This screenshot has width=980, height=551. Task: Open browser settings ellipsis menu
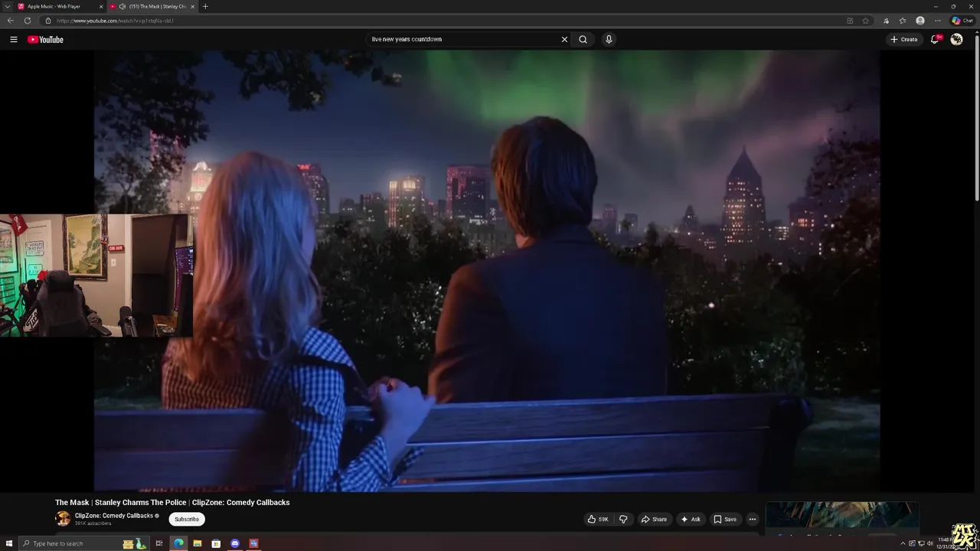click(x=937, y=21)
